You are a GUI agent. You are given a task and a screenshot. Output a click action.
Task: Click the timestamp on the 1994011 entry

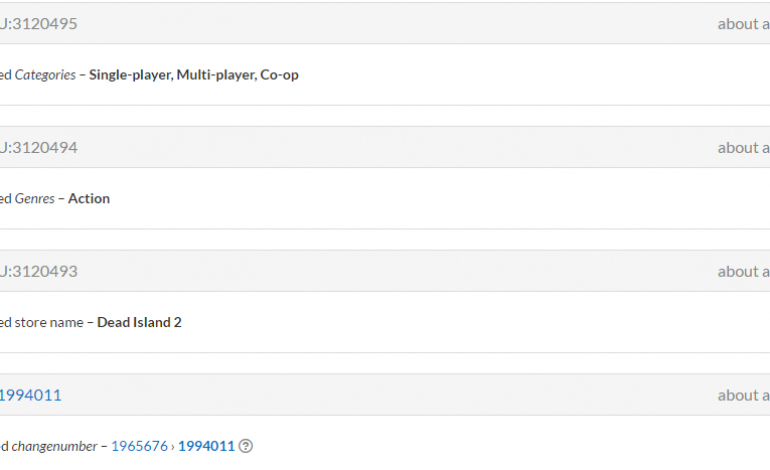[743, 395]
